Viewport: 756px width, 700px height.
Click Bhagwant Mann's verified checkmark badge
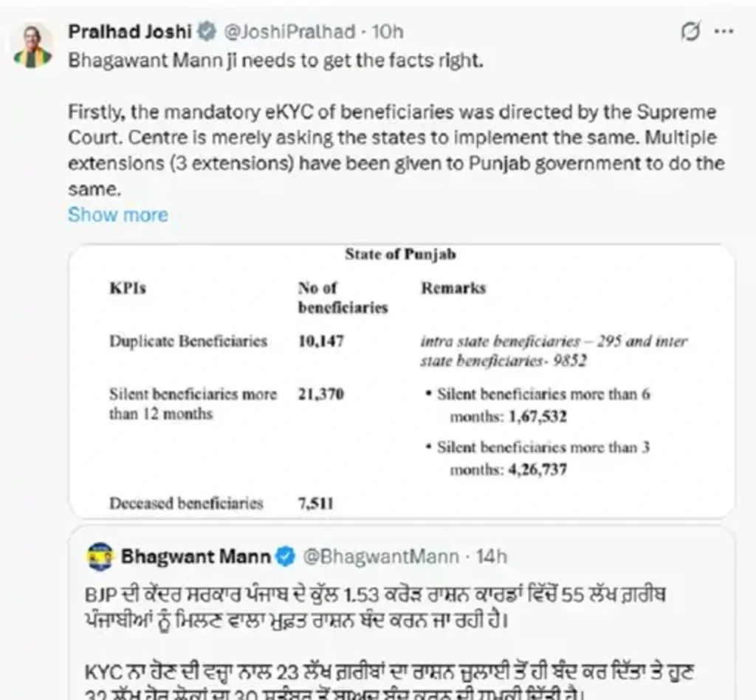click(285, 557)
